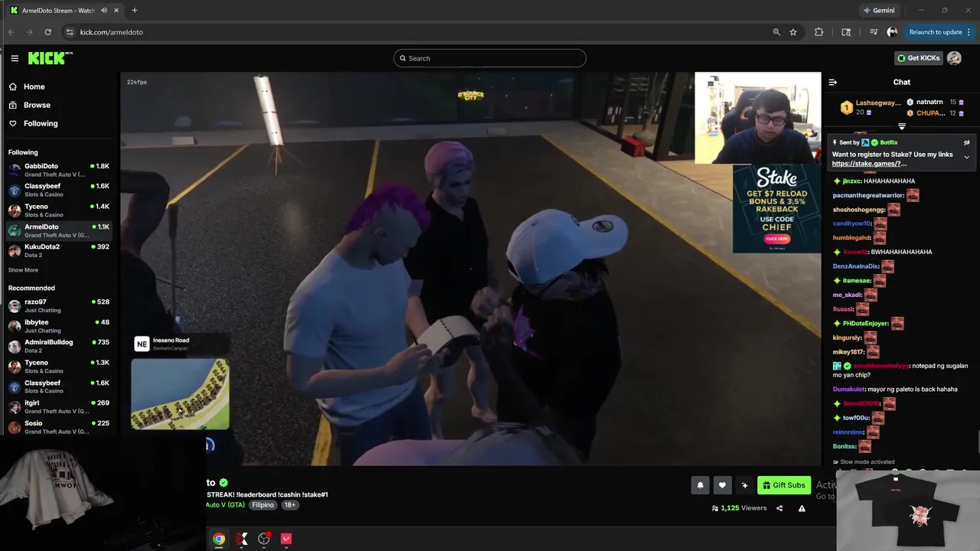Image resolution: width=980 pixels, height=551 pixels.
Task: Expand the gift leaderboard handle
Action: [901, 127]
